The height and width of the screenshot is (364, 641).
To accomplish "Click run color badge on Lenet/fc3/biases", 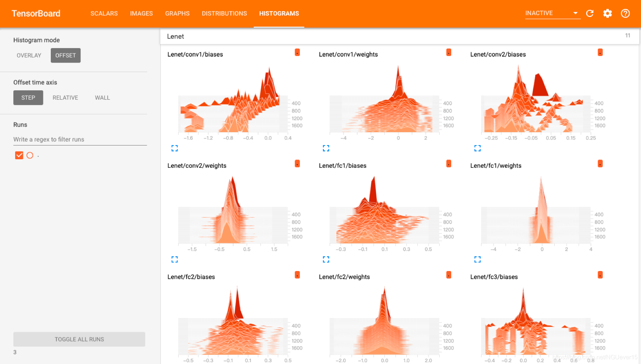I will pos(600,275).
